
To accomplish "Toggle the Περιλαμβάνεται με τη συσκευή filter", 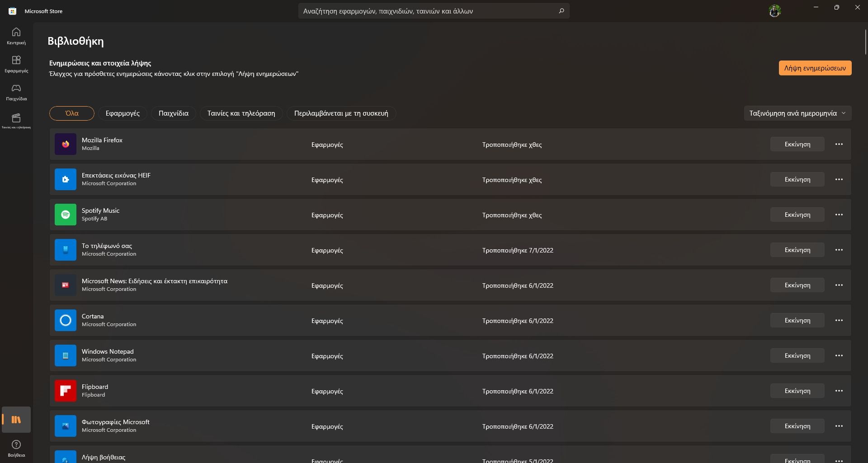I will 340,113.
